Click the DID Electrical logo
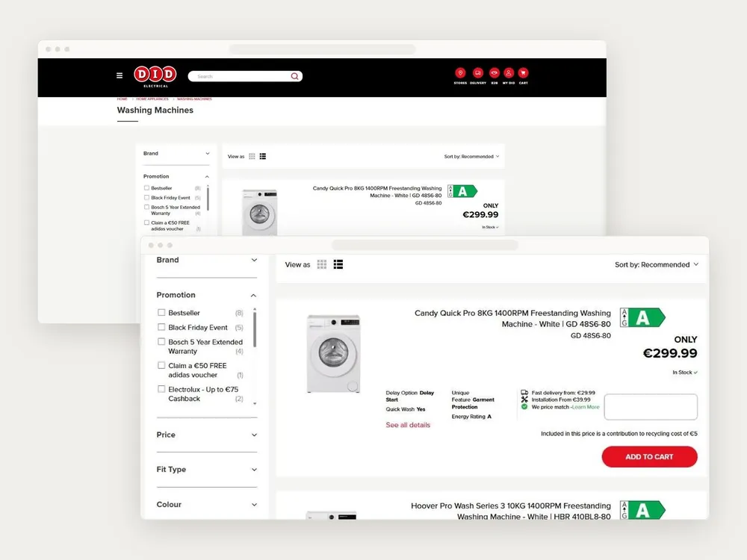 (155, 76)
